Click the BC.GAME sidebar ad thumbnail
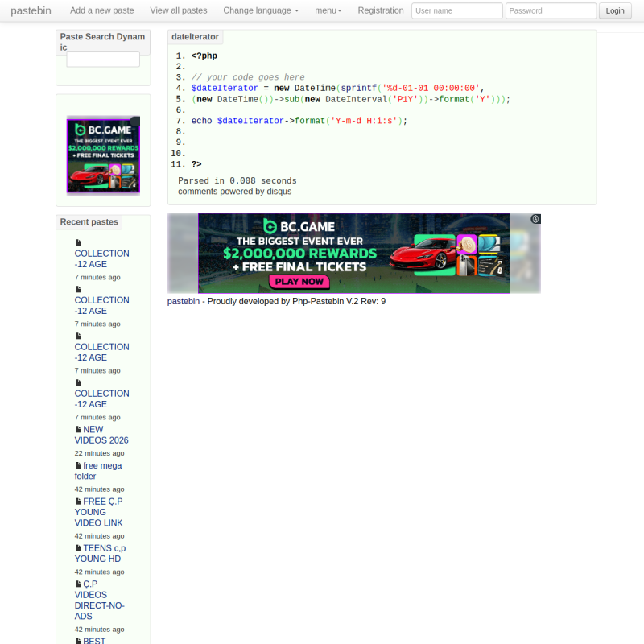 pos(103,155)
